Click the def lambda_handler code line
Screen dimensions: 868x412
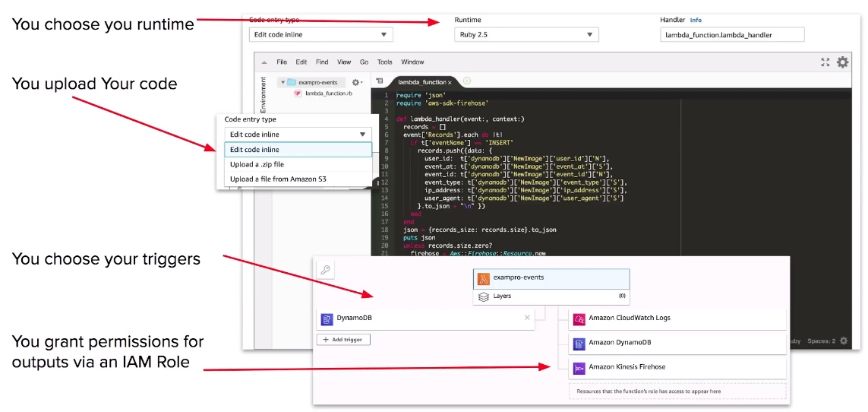[x=460, y=119]
